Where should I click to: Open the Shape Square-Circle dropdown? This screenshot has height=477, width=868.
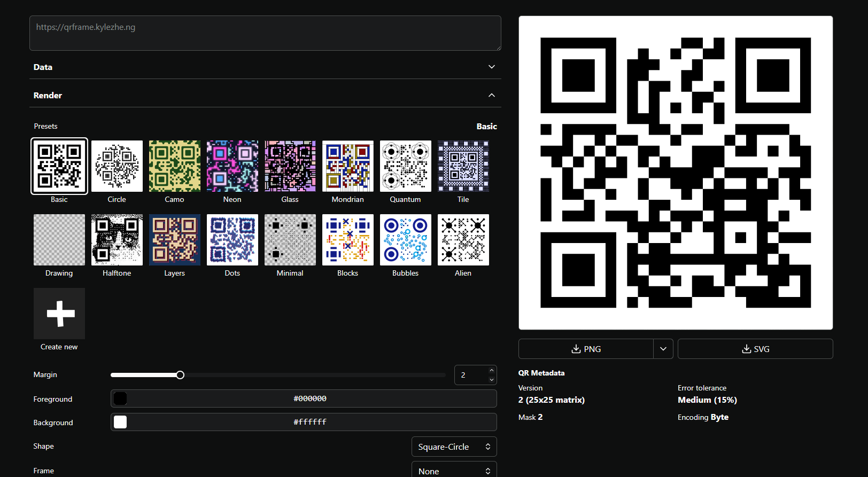coord(454,447)
